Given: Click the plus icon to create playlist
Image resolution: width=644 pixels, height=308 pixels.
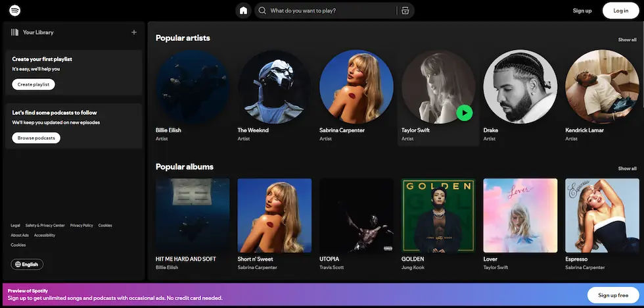Looking at the screenshot, I should tap(134, 32).
